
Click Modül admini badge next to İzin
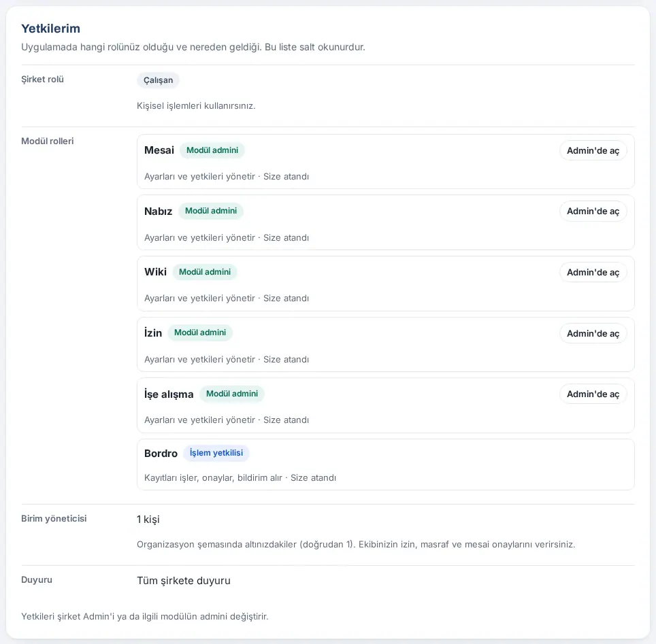(x=200, y=333)
